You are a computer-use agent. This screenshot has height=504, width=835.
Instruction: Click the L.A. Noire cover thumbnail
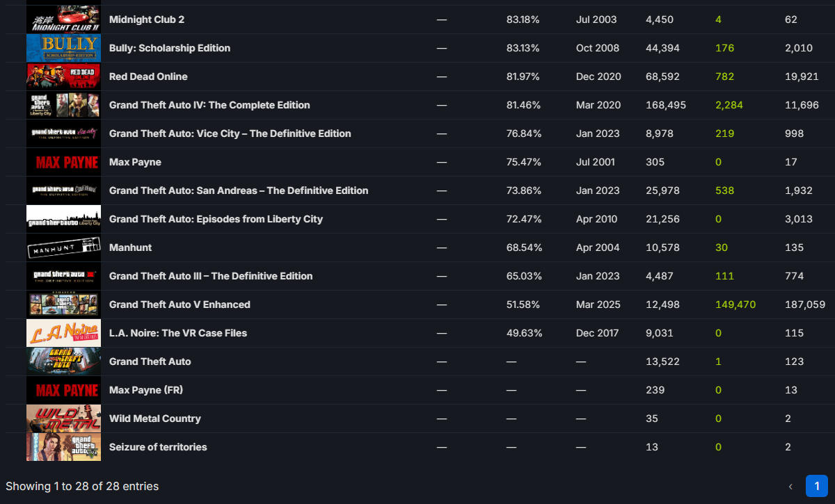pos(63,333)
